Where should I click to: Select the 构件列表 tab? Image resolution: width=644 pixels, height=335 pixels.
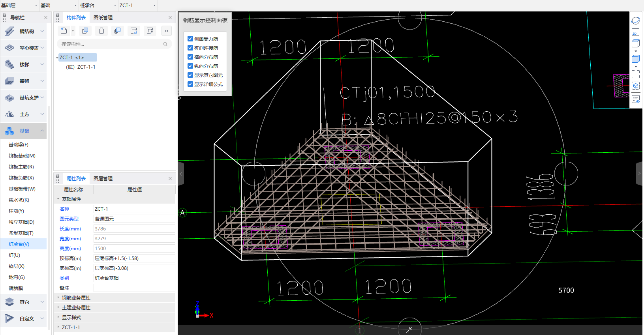tap(76, 18)
